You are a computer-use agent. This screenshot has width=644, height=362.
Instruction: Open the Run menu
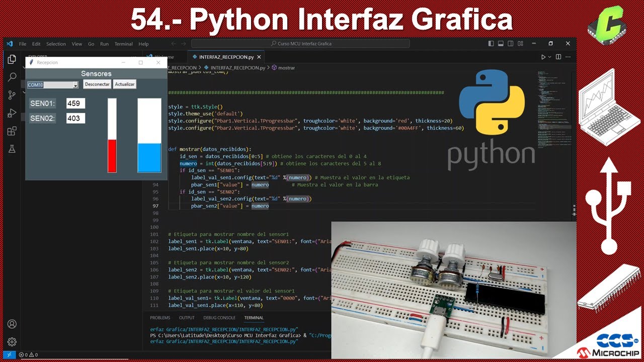[x=104, y=44]
